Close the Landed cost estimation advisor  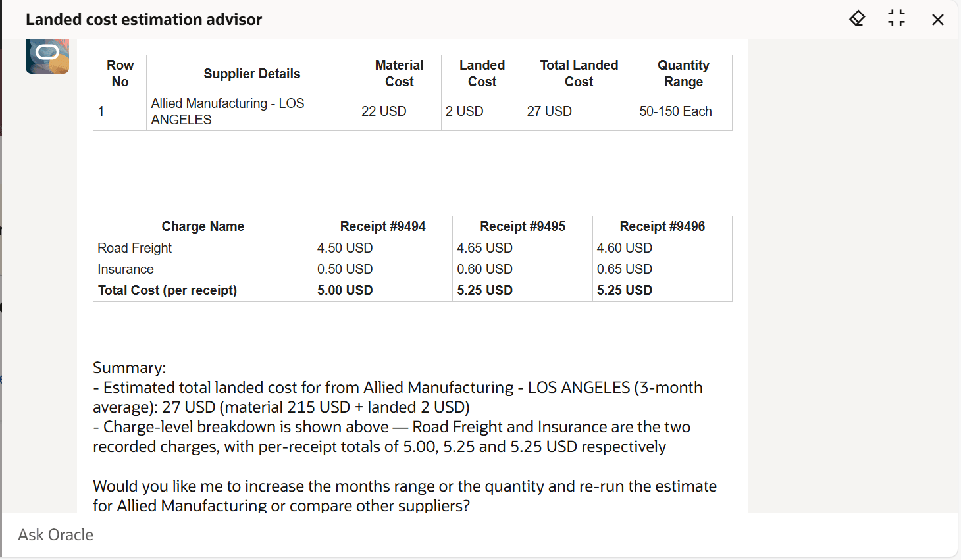pos(937,19)
